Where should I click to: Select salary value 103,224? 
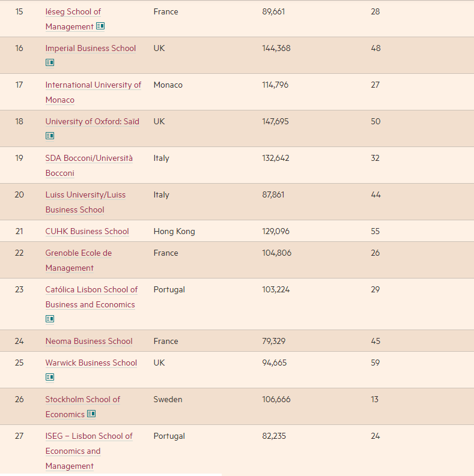click(276, 289)
